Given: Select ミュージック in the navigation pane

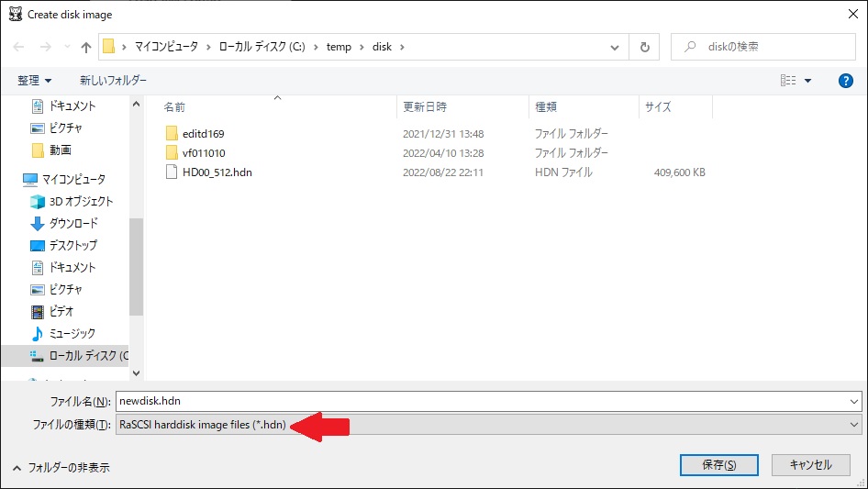Looking at the screenshot, I should [72, 334].
